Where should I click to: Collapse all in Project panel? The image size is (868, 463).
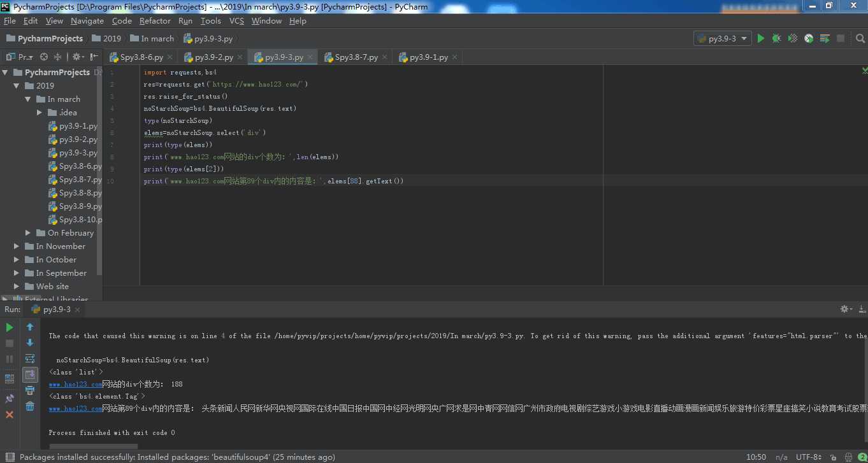point(58,57)
